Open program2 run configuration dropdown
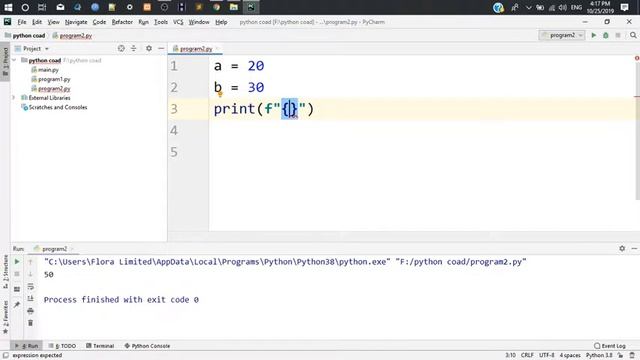640x360 pixels. click(x=562, y=36)
